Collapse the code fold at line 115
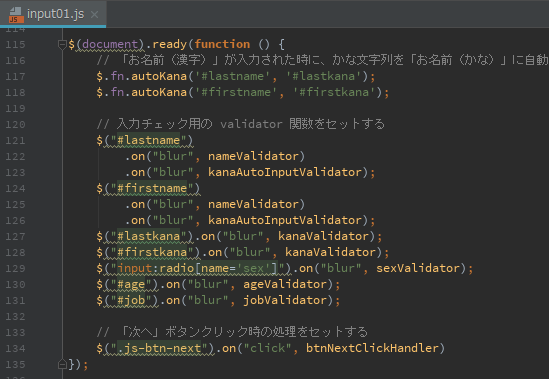The height and width of the screenshot is (379, 549). coord(62,44)
